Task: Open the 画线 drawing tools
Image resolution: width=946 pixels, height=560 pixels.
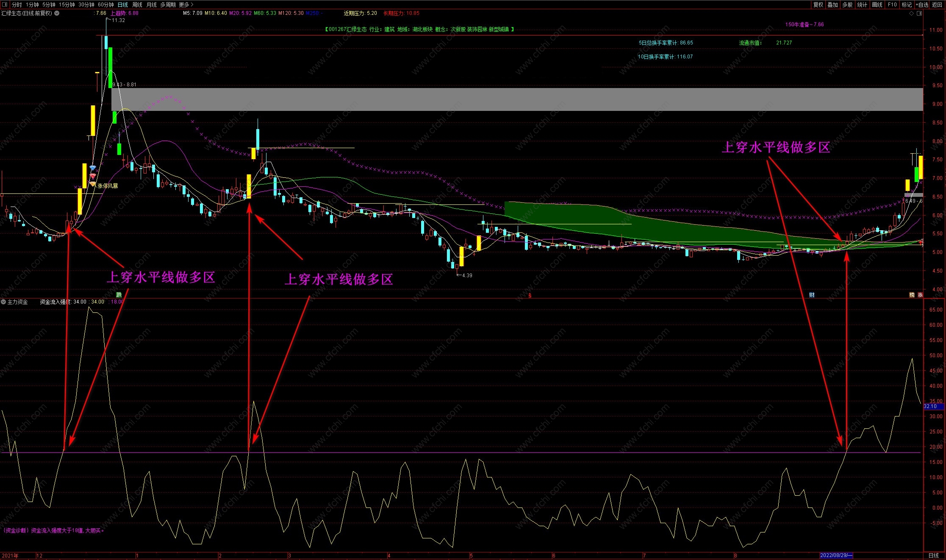Action: coord(877,5)
